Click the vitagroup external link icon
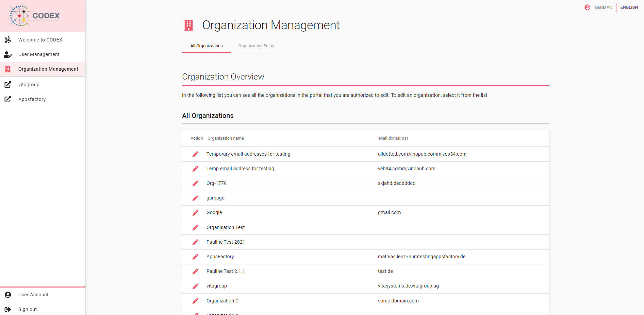Screen dimensions: 644x315 pyautogui.click(x=8, y=85)
